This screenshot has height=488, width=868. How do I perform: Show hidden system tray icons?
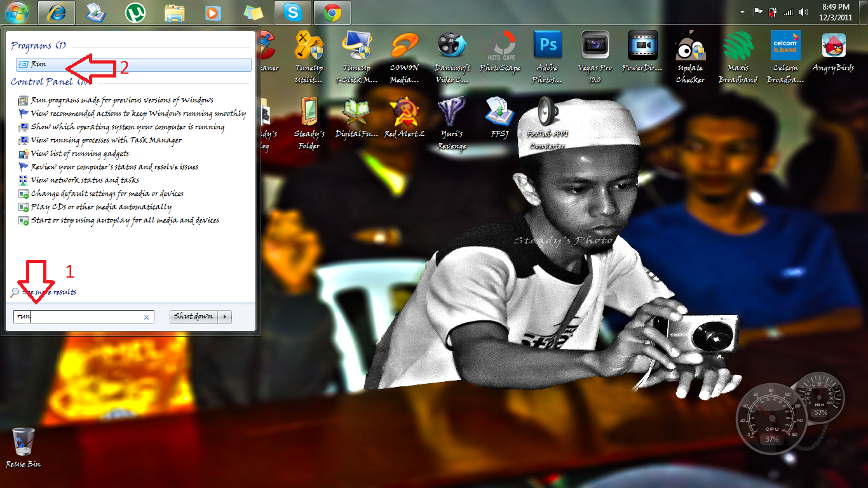(x=742, y=12)
